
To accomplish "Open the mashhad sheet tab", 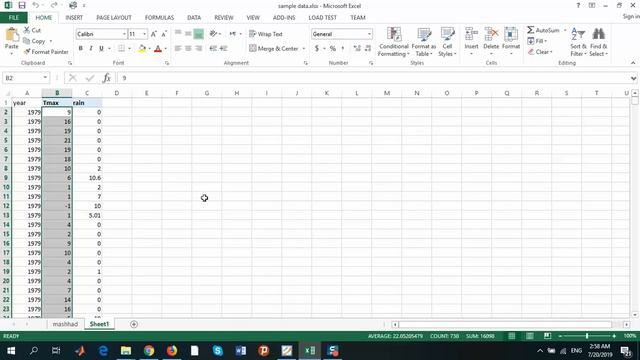I will [x=65, y=324].
